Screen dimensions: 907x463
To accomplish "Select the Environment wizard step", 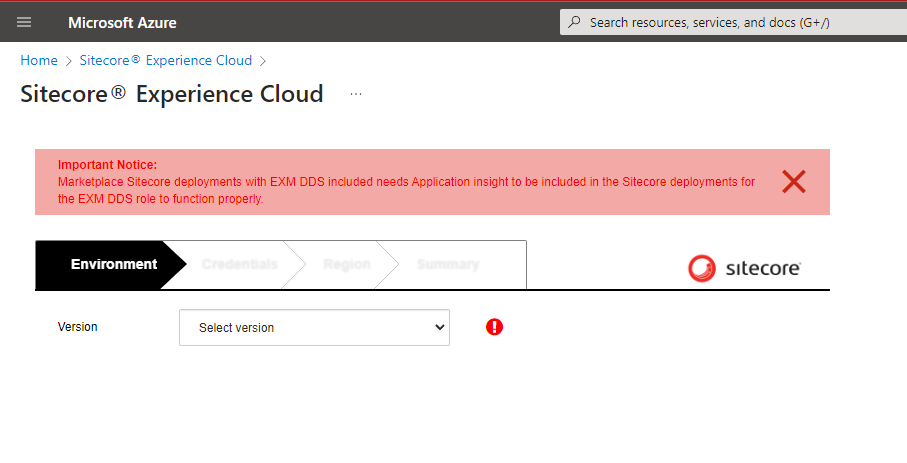I will pos(113,265).
